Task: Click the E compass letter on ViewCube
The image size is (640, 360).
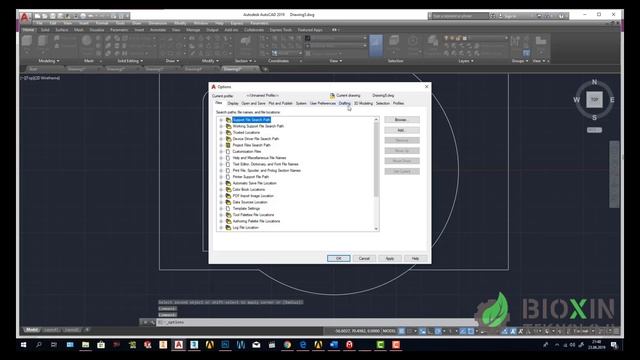Action: (x=612, y=100)
